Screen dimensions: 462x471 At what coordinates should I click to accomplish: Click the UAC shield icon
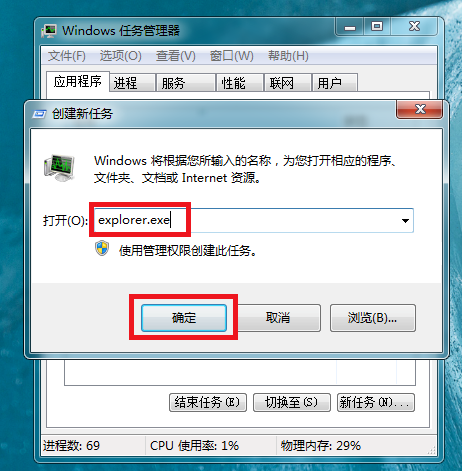[x=102, y=248]
